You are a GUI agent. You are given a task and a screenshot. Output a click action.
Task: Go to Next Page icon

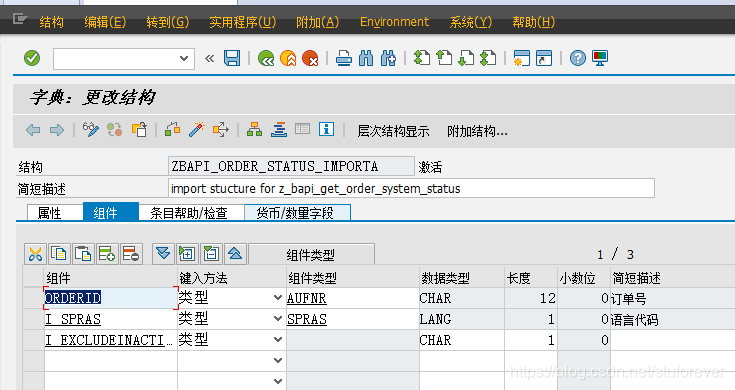tap(466, 59)
